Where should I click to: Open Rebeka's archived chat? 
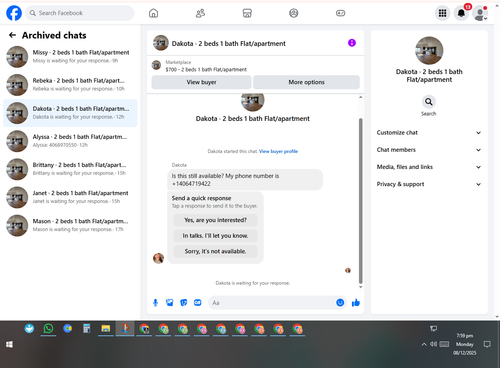click(x=70, y=85)
